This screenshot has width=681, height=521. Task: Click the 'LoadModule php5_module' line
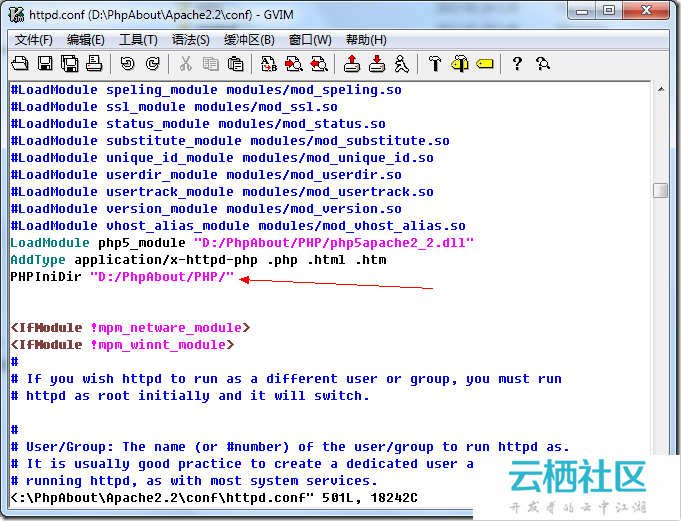[x=242, y=243]
